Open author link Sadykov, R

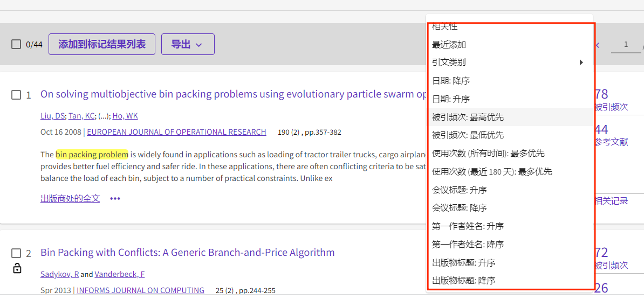click(60, 274)
